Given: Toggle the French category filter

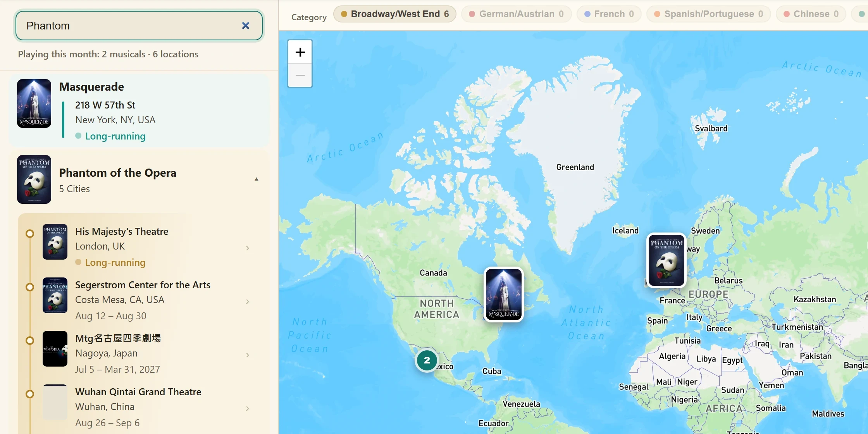Looking at the screenshot, I should click(609, 14).
